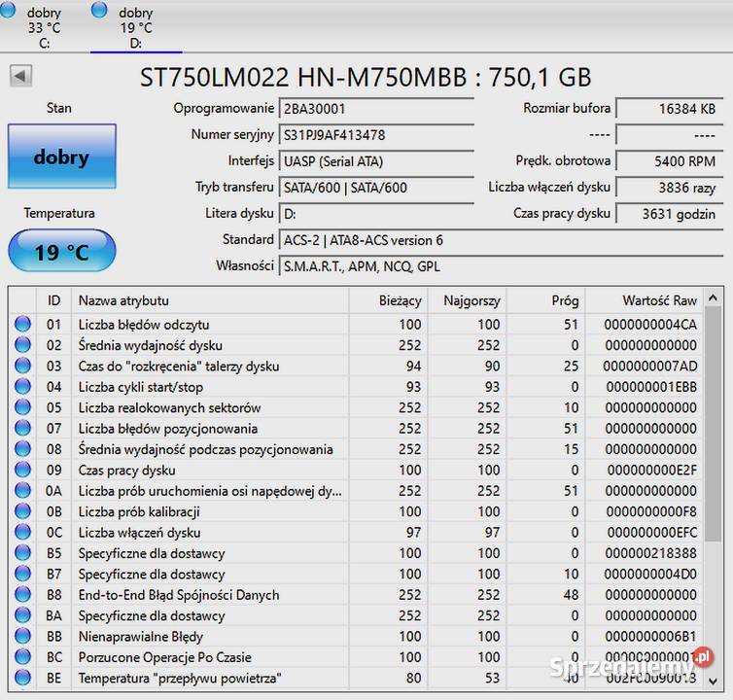
Task: Click blue health circle of C: drive
Action: click(8, 10)
